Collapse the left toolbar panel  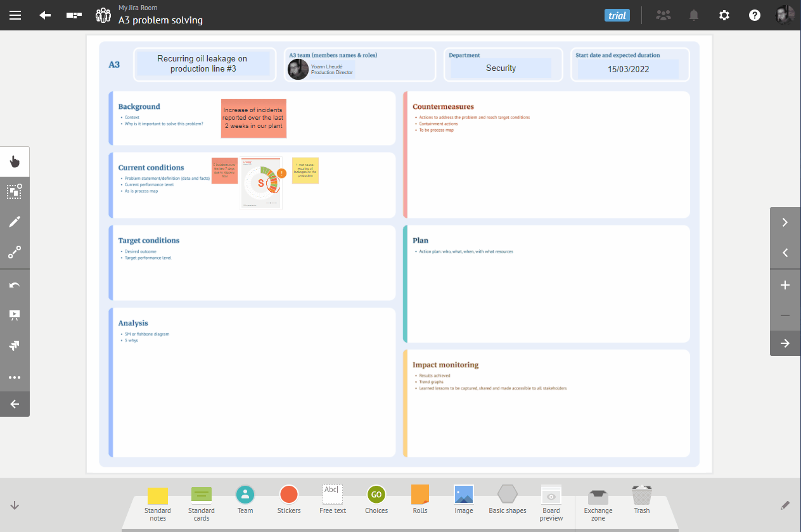[15, 404]
